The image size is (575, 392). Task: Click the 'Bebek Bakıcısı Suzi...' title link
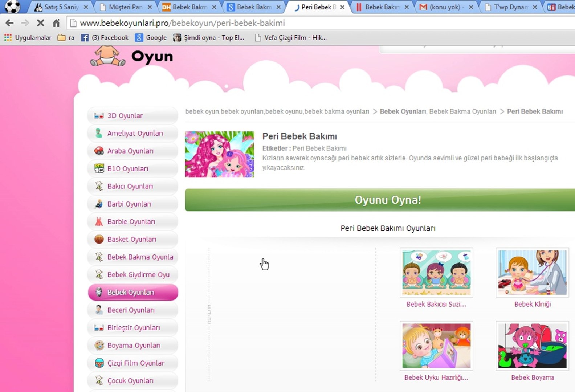click(x=436, y=304)
